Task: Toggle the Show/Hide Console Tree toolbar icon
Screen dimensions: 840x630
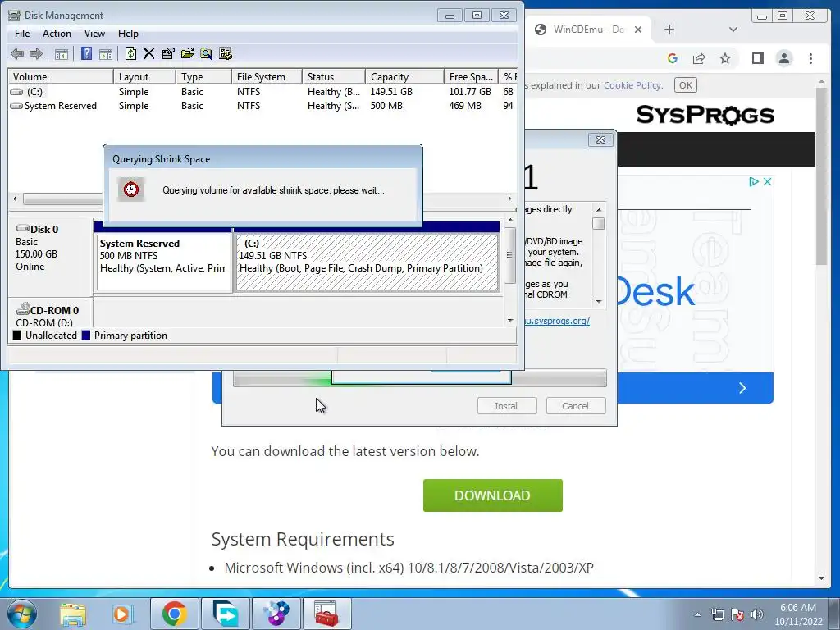Action: (x=62, y=53)
